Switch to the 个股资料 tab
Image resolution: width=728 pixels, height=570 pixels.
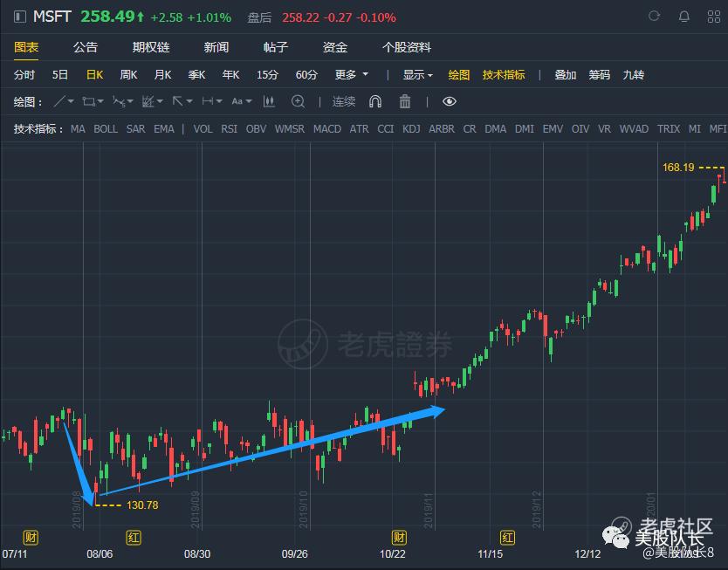click(406, 47)
